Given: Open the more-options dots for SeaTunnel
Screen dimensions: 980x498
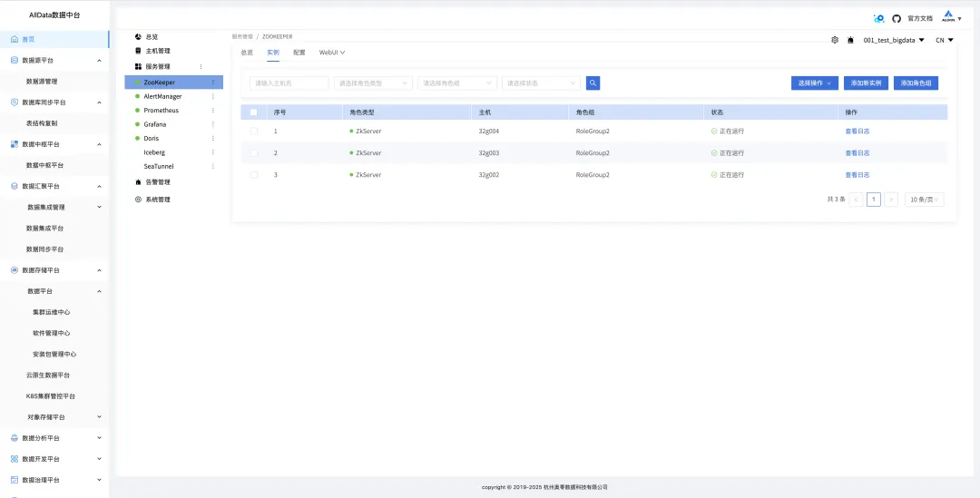Looking at the screenshot, I should coord(212,166).
